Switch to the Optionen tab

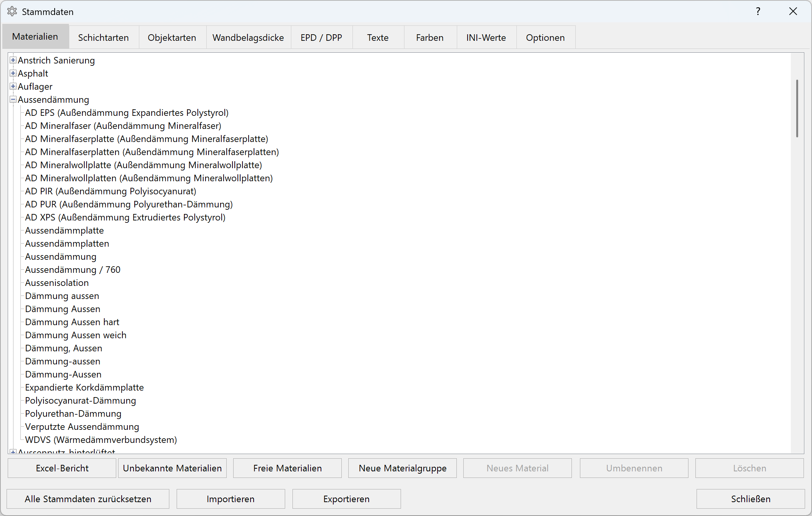tap(546, 38)
